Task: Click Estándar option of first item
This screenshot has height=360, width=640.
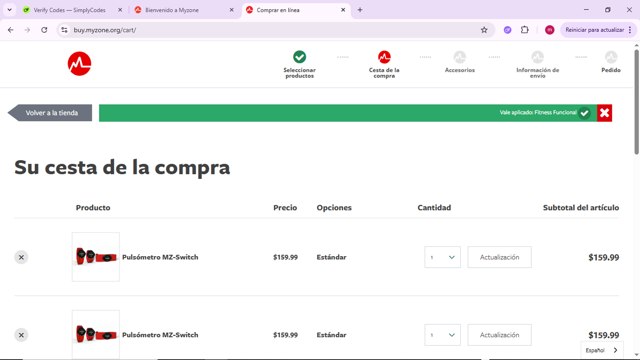Action: click(331, 257)
